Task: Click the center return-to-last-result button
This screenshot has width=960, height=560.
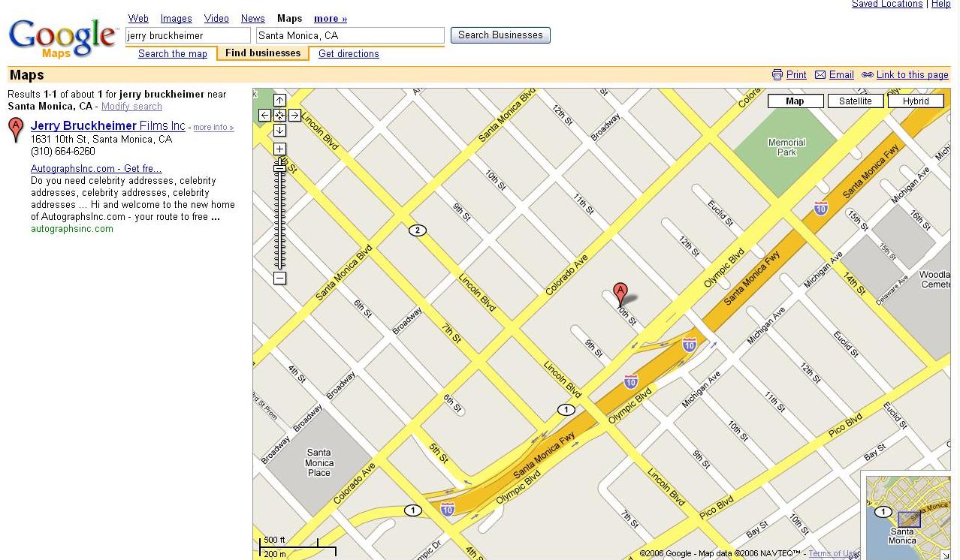Action: coord(279,116)
